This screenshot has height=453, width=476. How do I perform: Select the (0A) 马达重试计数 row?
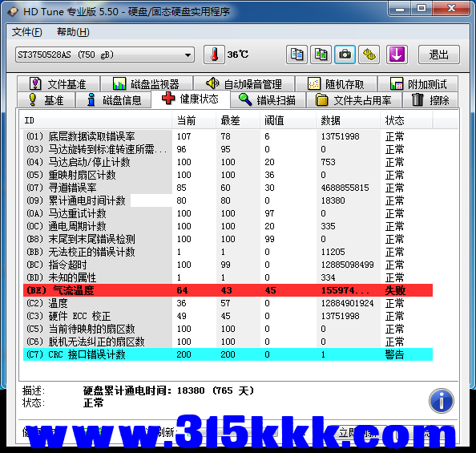click(x=228, y=213)
